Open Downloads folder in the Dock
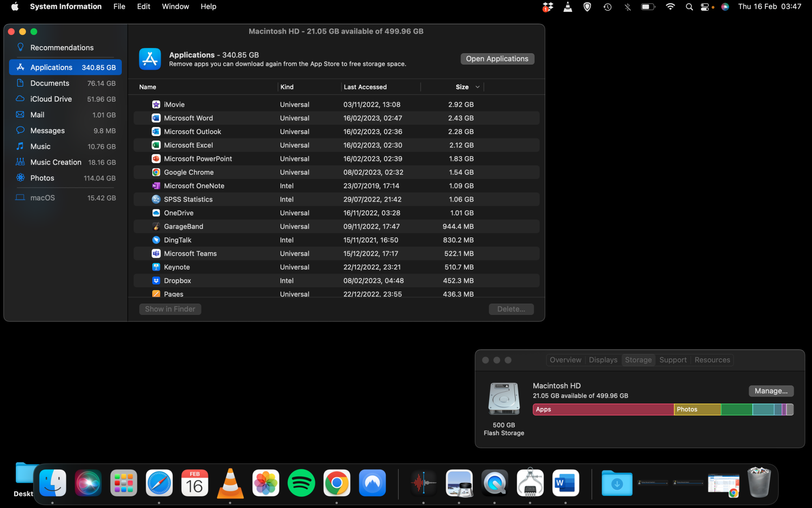812x508 pixels. (617, 483)
